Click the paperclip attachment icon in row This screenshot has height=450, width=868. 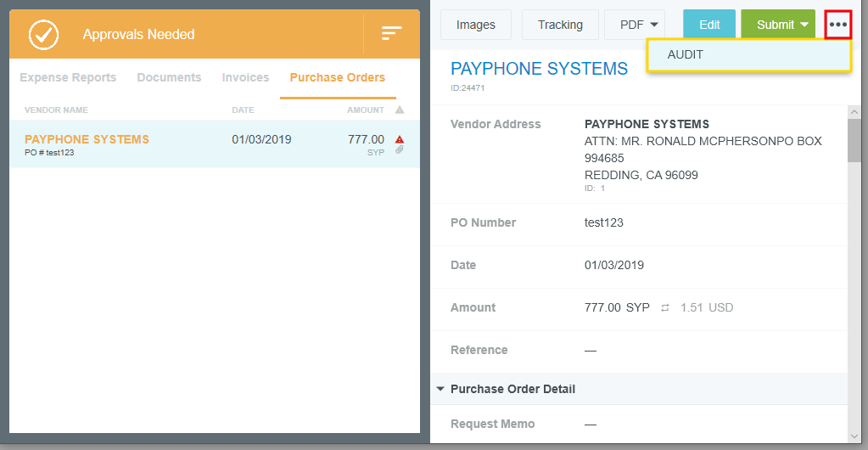[400, 150]
